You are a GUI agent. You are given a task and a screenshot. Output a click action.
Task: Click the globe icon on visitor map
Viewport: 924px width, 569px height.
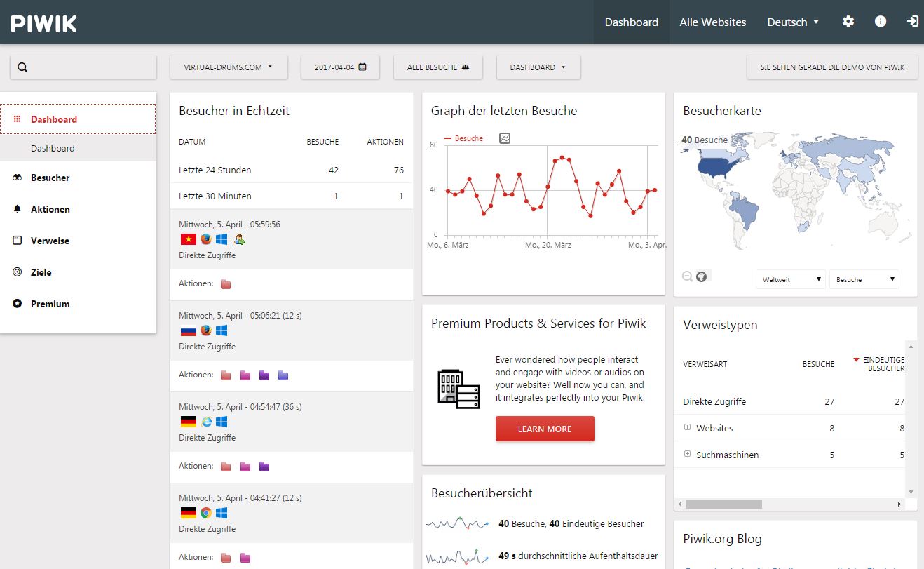tap(701, 276)
